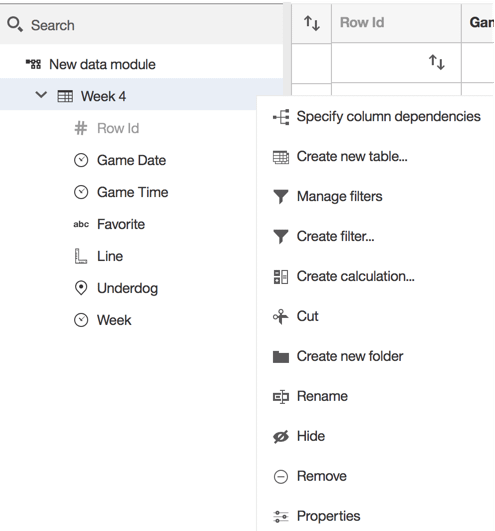This screenshot has width=495, height=531.
Task: Click the location pin icon beside Underdog
Action: click(x=81, y=288)
